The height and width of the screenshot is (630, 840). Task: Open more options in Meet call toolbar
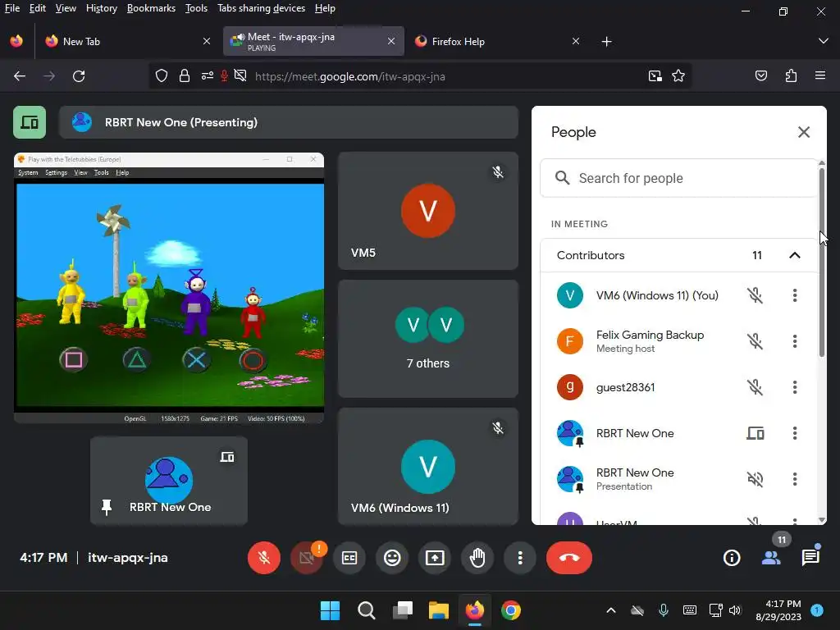[520, 558]
